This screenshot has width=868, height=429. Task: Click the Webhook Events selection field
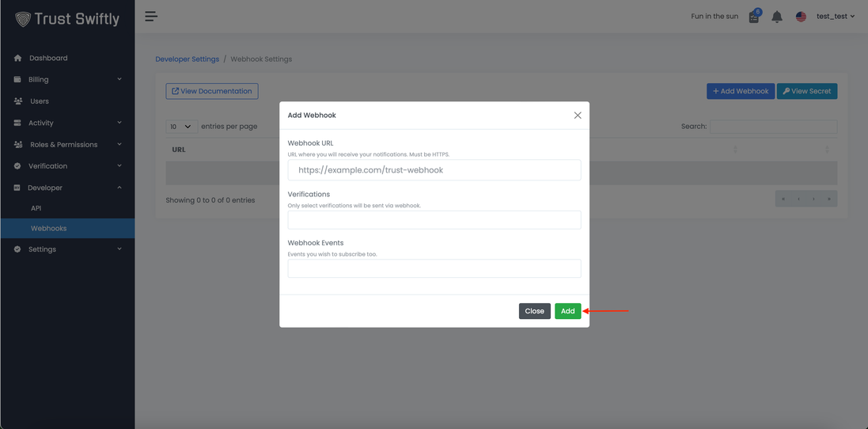point(434,268)
